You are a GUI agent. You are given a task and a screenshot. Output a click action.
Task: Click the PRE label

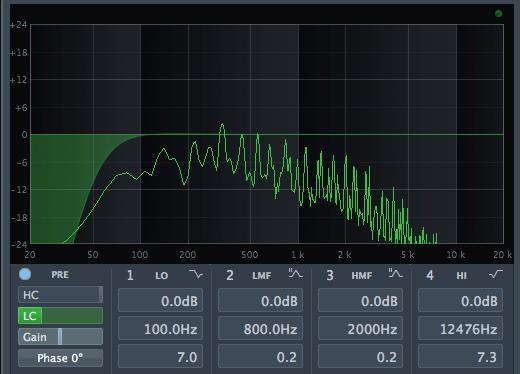60,275
